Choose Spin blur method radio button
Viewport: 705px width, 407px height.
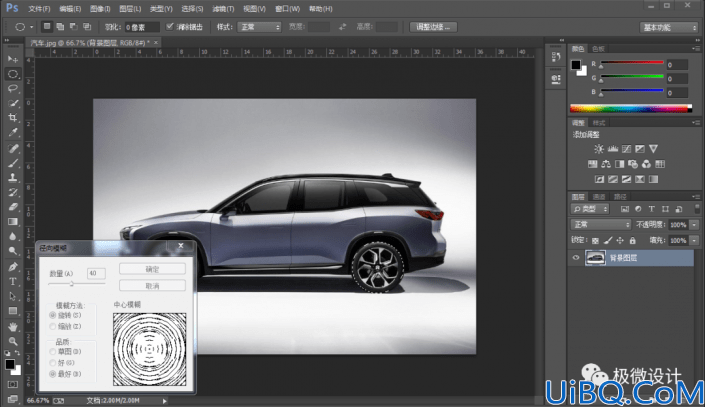[x=53, y=315]
